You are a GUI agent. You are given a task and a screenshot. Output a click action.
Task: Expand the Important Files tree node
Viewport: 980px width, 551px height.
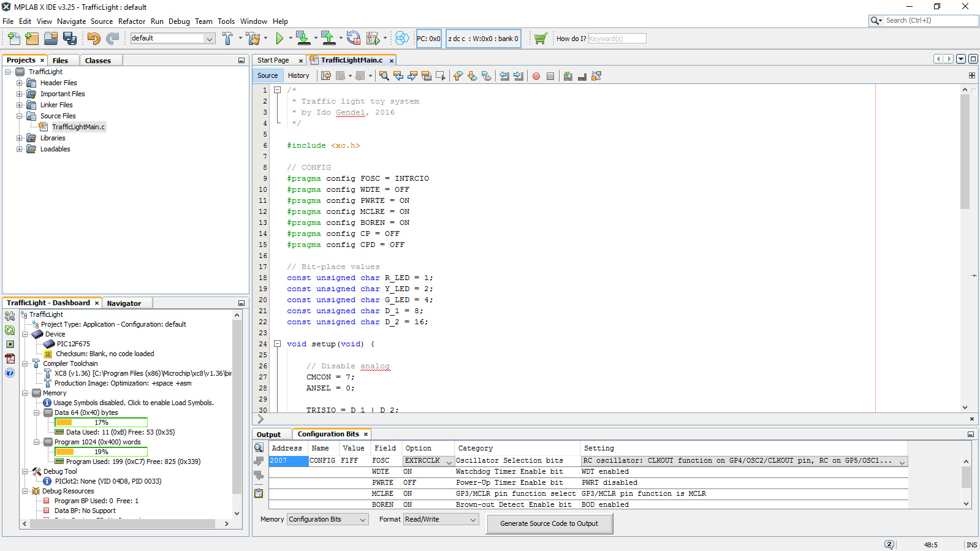(19, 94)
